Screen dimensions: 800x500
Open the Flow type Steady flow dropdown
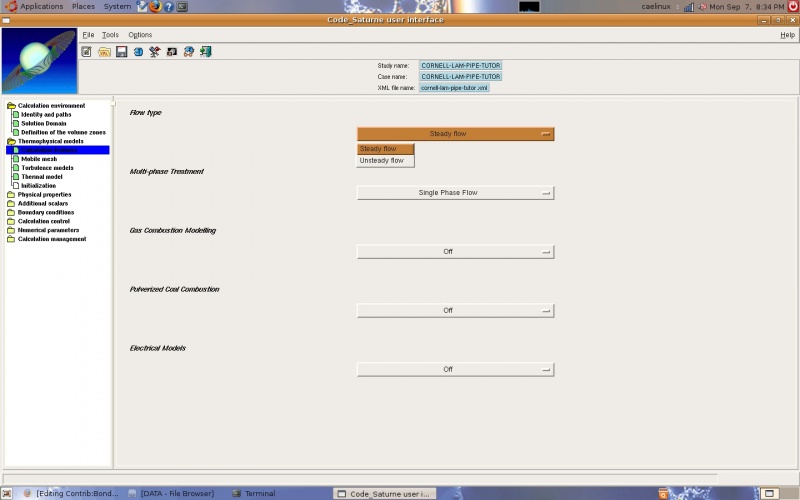[x=456, y=134]
